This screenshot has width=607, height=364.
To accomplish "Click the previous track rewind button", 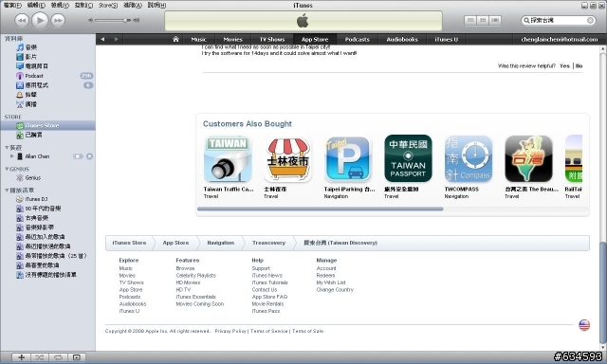I will (22, 20).
